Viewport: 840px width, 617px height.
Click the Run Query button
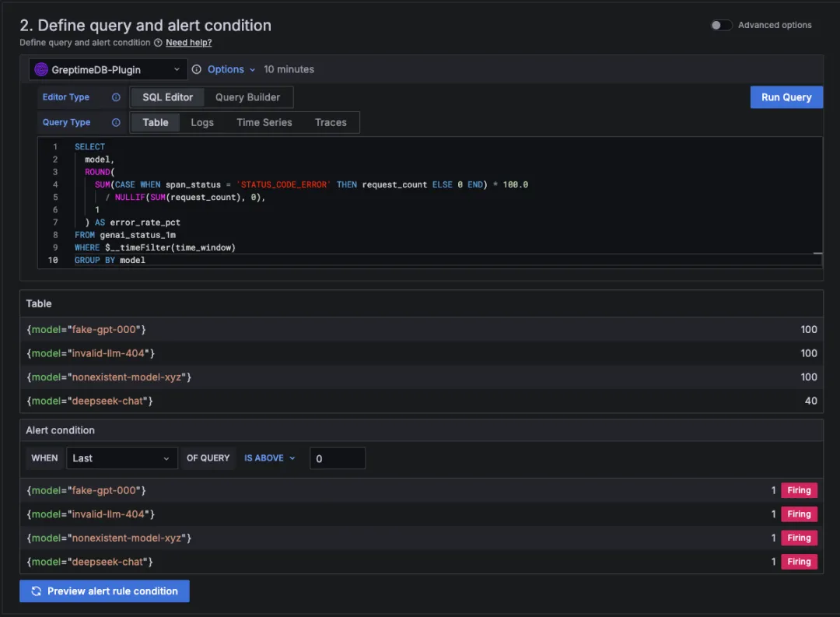(x=786, y=97)
